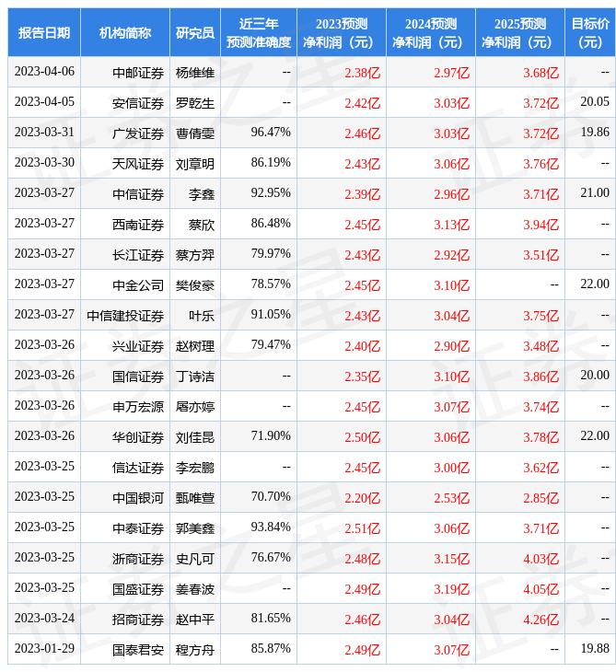Select analyst name 杨维维
Image resolution: width=616 pixels, height=672 pixels.
point(195,73)
